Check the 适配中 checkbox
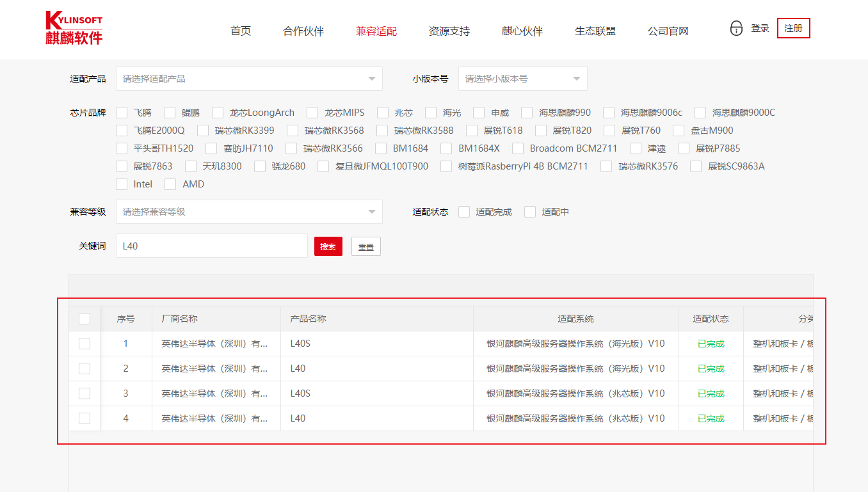Viewport: 868px width, 492px height. click(530, 212)
